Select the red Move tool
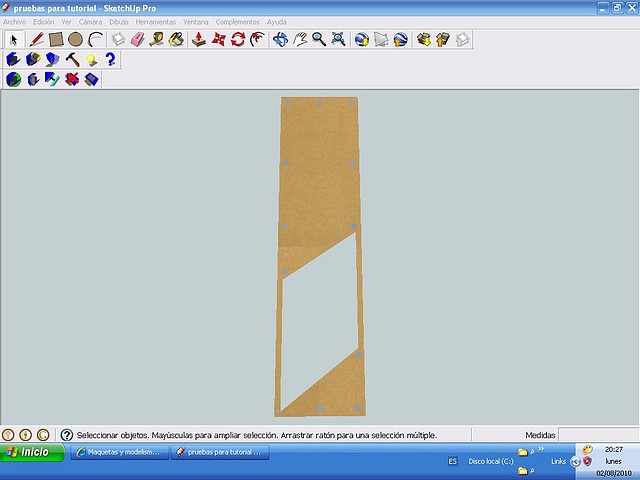The image size is (640, 480). [x=218, y=40]
